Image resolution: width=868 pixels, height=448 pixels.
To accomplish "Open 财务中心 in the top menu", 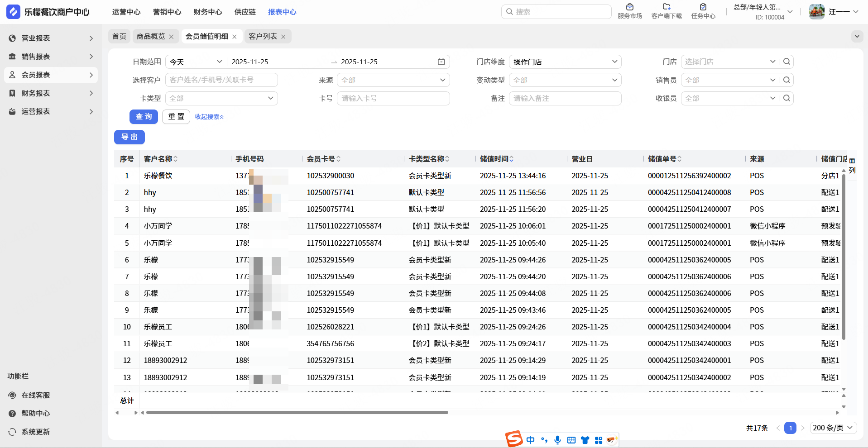I will pos(207,12).
